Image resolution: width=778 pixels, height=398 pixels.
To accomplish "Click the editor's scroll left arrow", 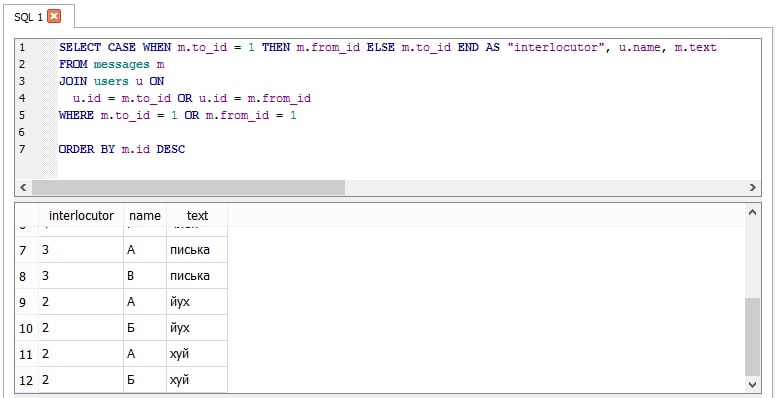I will pyautogui.click(x=23, y=188).
